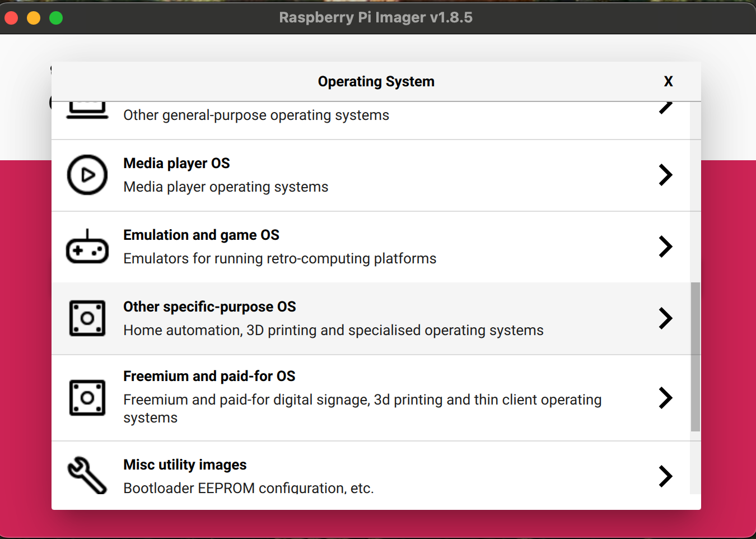Close the Operating System dialog with X
Image resolution: width=756 pixels, height=539 pixels.
coord(668,81)
